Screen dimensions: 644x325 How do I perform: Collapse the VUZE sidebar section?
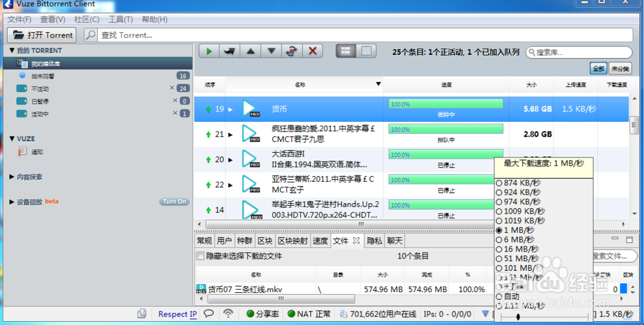[x=12, y=139]
